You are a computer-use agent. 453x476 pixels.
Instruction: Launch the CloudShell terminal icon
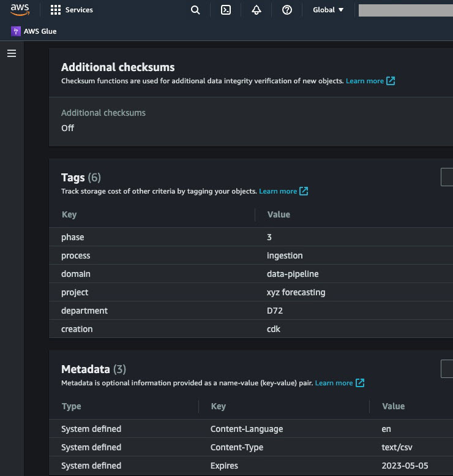226,10
